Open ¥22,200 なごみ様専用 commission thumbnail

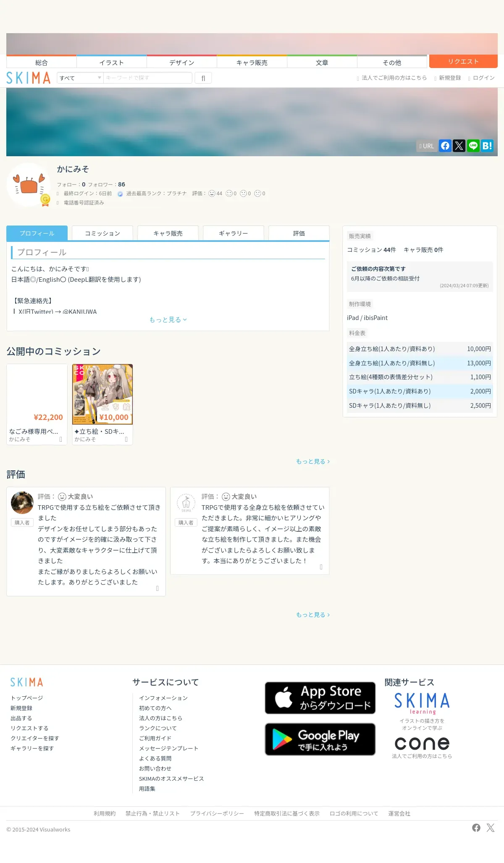tap(37, 394)
